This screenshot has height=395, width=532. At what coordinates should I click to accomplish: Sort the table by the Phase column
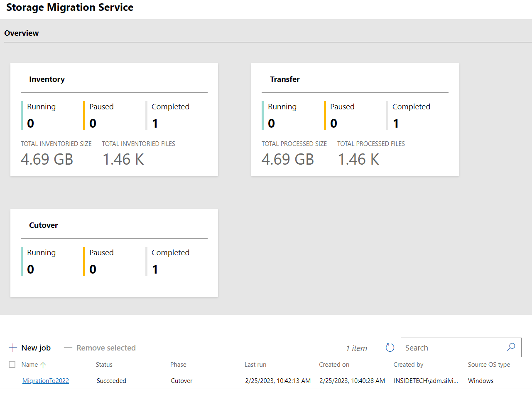tap(178, 365)
